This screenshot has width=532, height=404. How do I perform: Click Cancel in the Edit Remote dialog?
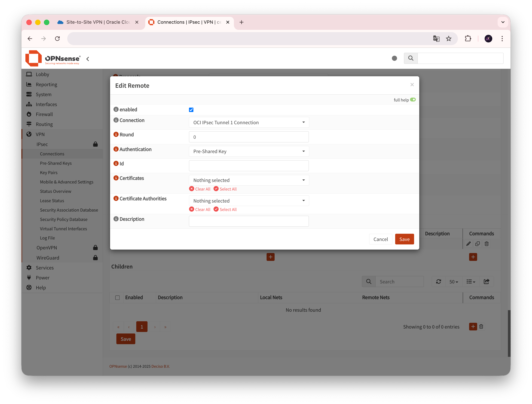pyautogui.click(x=380, y=239)
